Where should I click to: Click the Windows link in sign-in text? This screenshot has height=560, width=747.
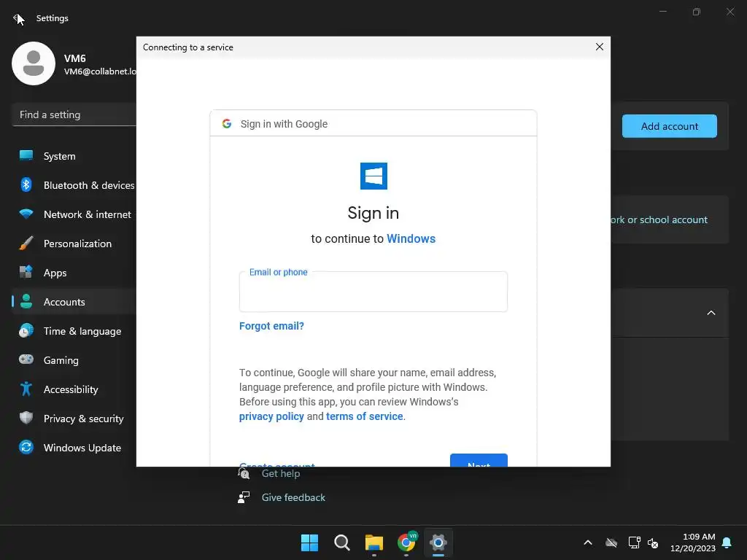411,238
